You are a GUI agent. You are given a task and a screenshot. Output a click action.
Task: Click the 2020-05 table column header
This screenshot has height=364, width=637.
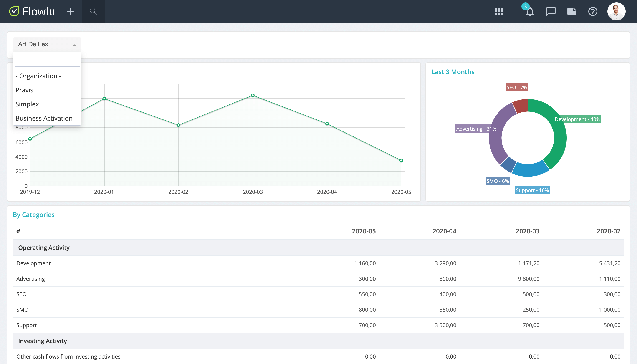(x=364, y=231)
